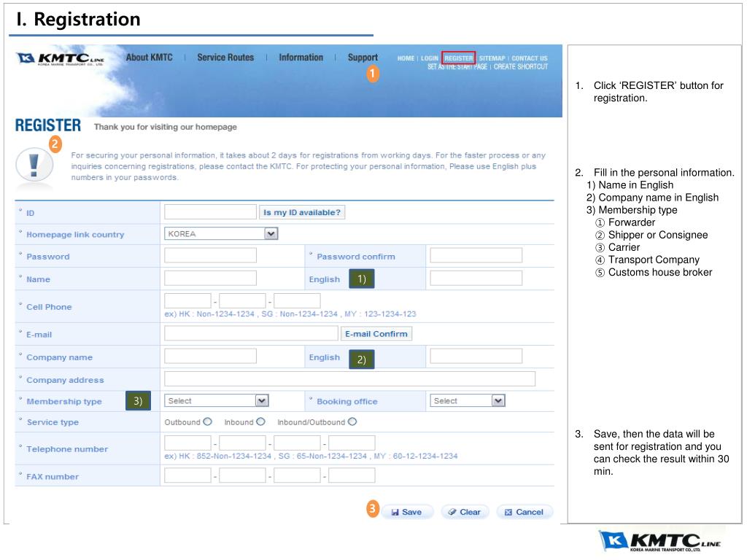Image resolution: width=747 pixels, height=560 pixels.
Task: Focus the Name input field
Action: [210, 278]
